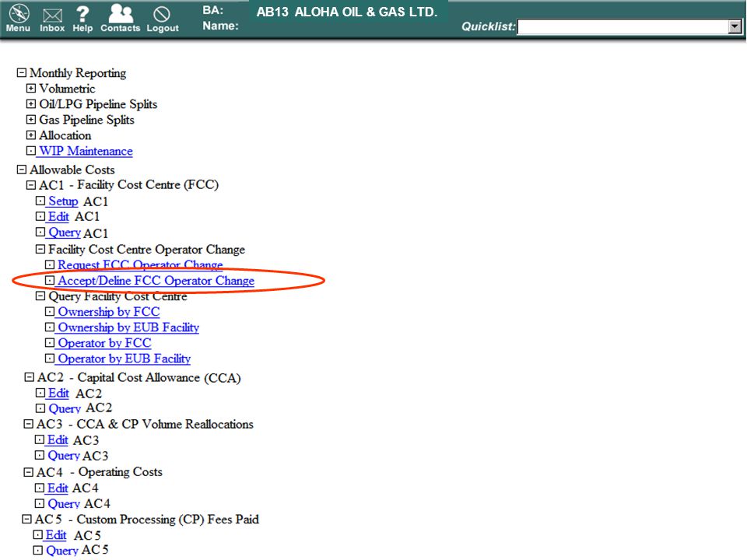The width and height of the screenshot is (747, 560).
Task: Click the box icon beside Query AC3
Action: click(40, 456)
